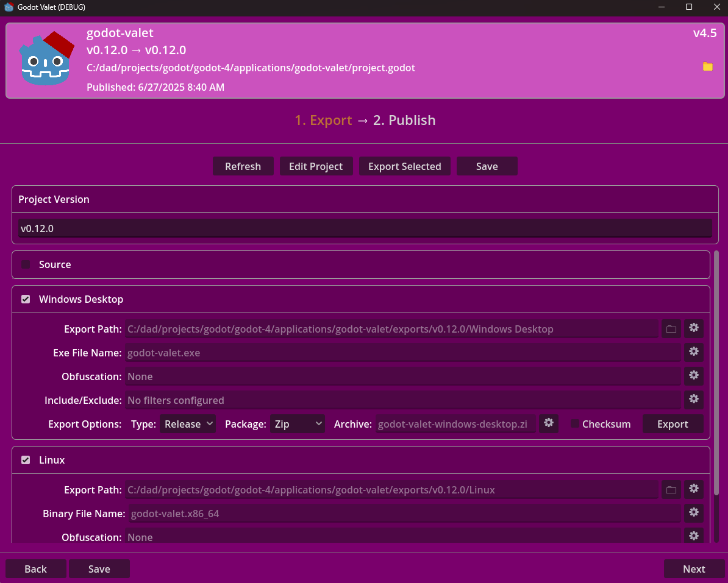728x583 pixels.
Task: Open gear for Binary File Name
Action: (694, 512)
